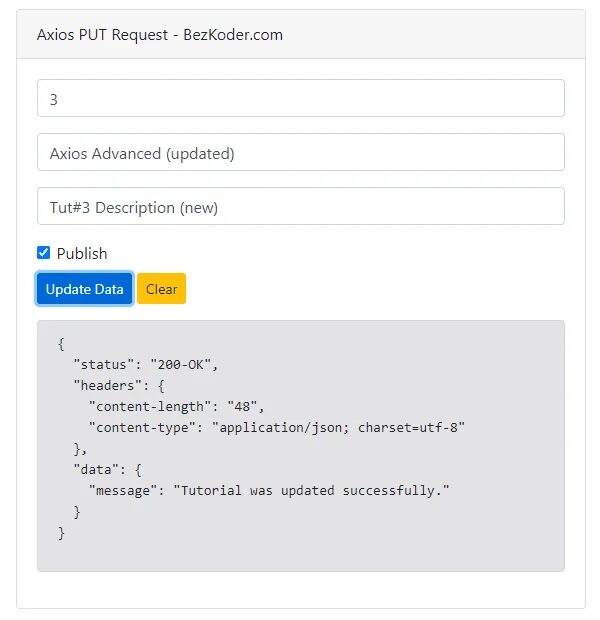Click the "data" key in the JSON output
600x620 pixels.
[x=95, y=469]
